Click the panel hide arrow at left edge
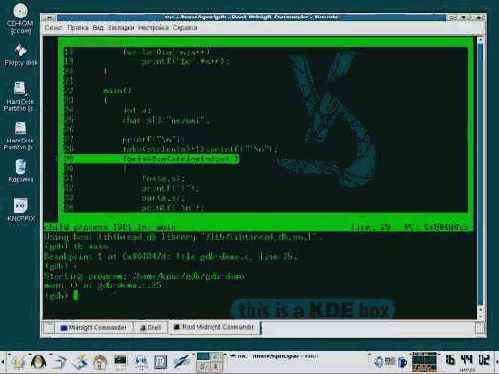499x374 pixels. [2, 362]
